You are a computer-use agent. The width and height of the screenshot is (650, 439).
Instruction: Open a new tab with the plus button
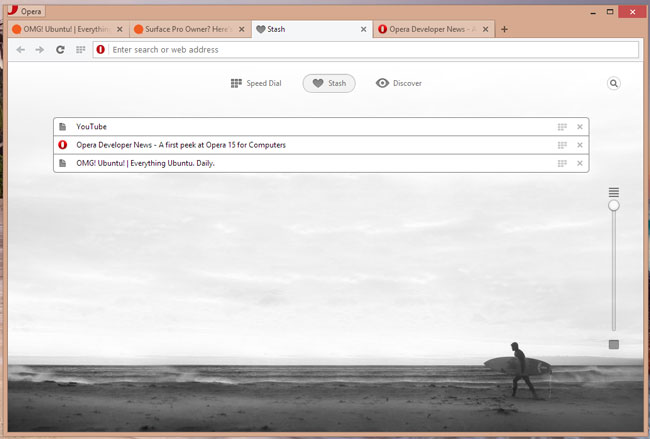[x=504, y=29]
